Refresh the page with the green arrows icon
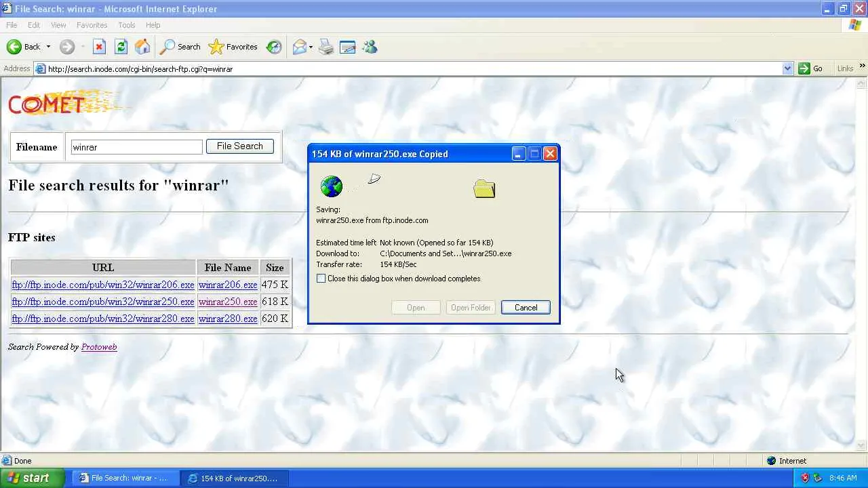868x488 pixels. [x=121, y=47]
